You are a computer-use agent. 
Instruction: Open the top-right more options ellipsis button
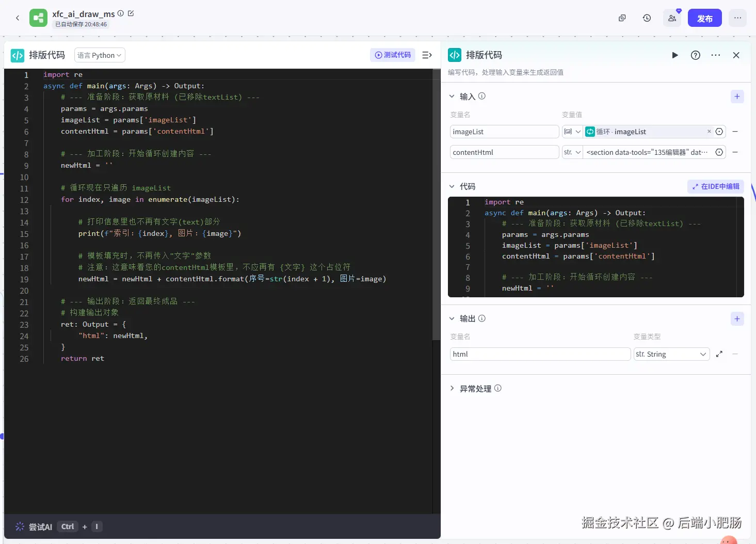[738, 18]
